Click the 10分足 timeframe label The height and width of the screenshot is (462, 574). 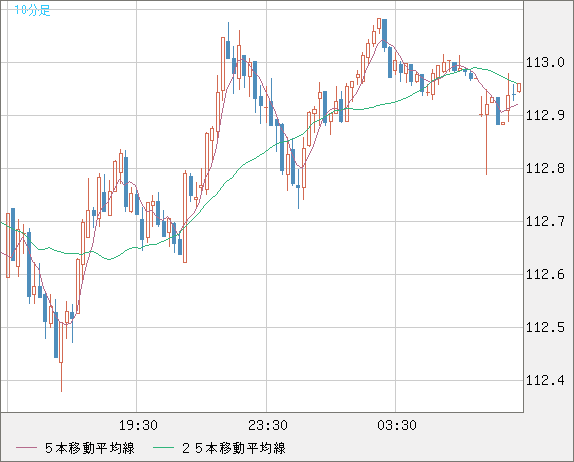(x=32, y=10)
